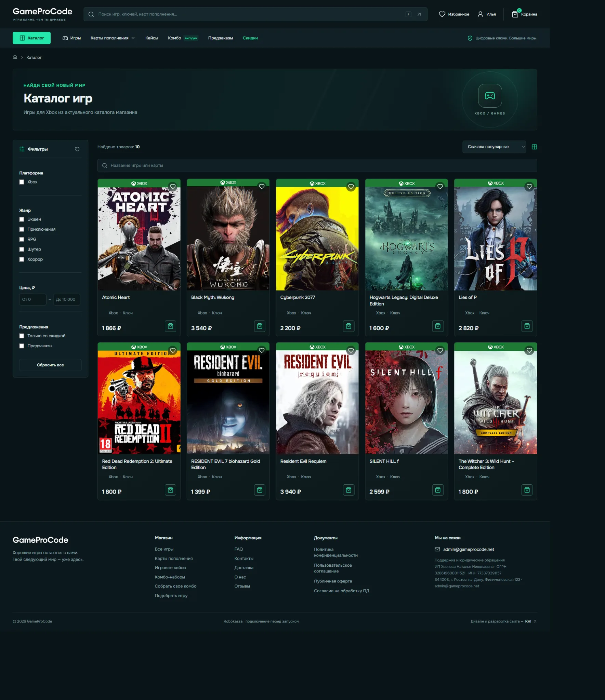Check the Приключения genre filter
The image size is (605, 700).
click(x=22, y=229)
